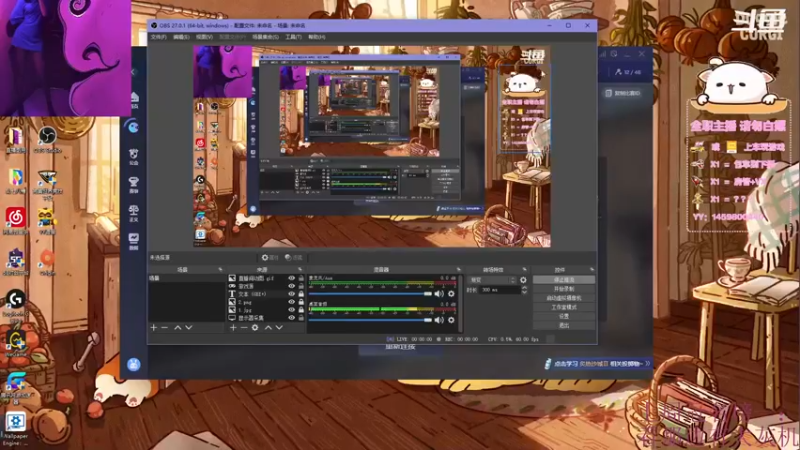Image resolution: width=800 pixels, height=450 pixels.
Task: Add a new source with the plus icon
Action: pos(233,328)
